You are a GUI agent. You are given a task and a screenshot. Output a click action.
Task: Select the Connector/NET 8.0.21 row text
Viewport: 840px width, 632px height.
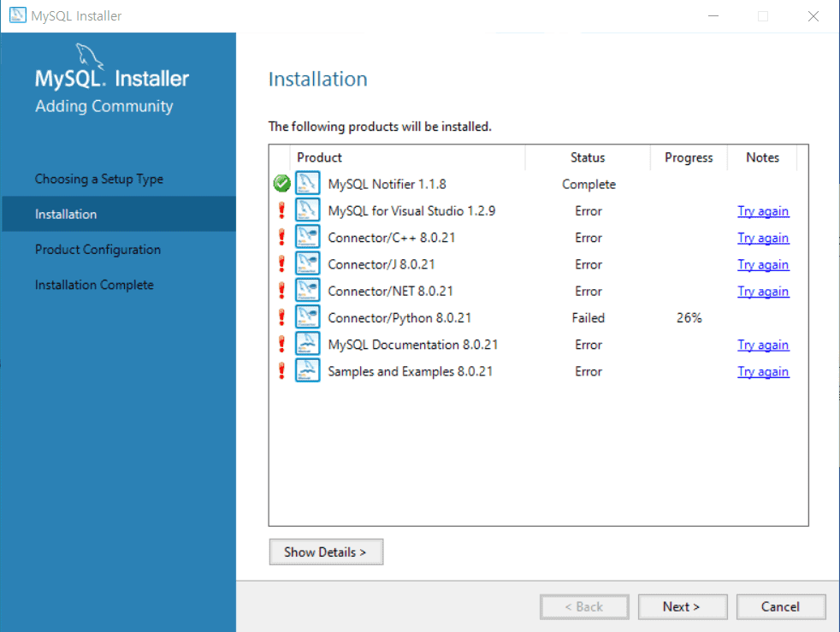pyautogui.click(x=390, y=292)
